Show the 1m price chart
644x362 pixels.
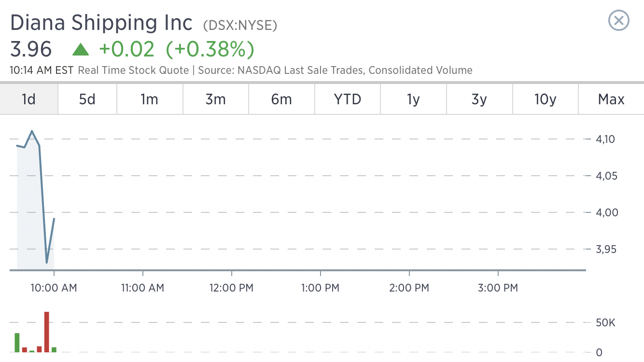click(150, 99)
